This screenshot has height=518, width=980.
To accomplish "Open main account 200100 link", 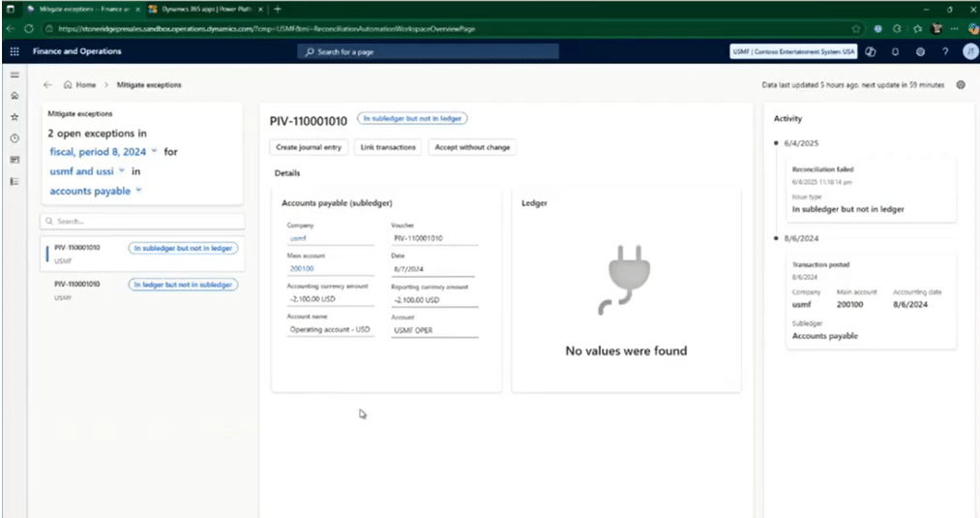I will pyautogui.click(x=301, y=268).
